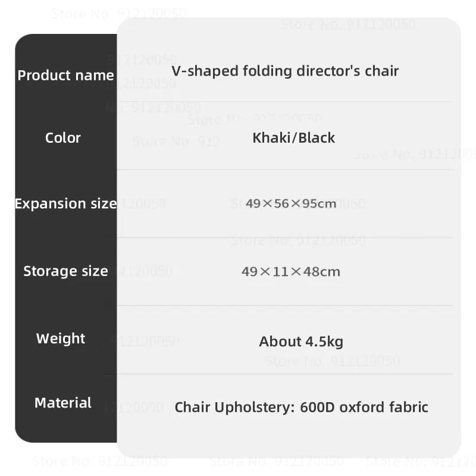Click the cut-off Store No. watermark right of Khaki/Black
Viewport: 476px width, 476px height.
415,155
